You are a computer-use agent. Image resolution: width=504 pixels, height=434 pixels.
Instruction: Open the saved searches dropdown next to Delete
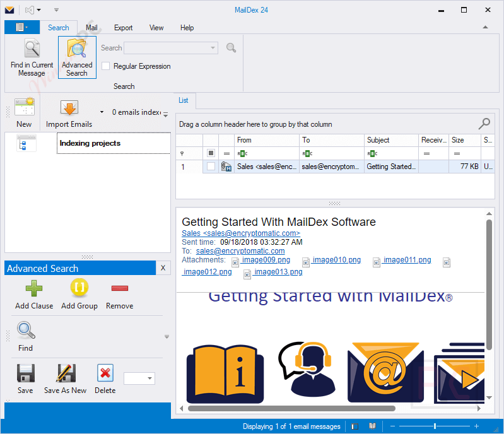(149, 378)
